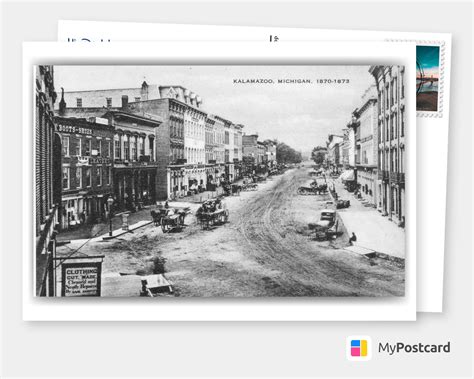Click the "KALAMAZOO, MICHIGAN, 1870-1873" caption
The width and height of the screenshot is (474, 379).
coord(291,81)
